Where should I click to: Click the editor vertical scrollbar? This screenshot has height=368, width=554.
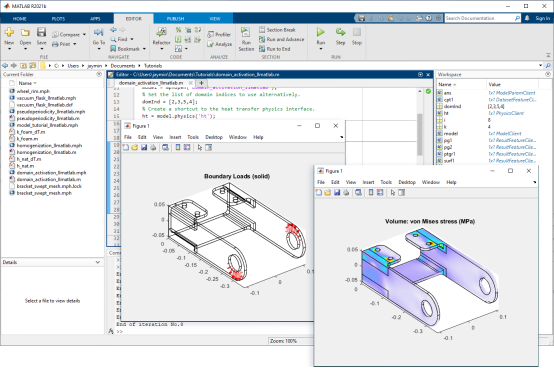tap(419, 134)
